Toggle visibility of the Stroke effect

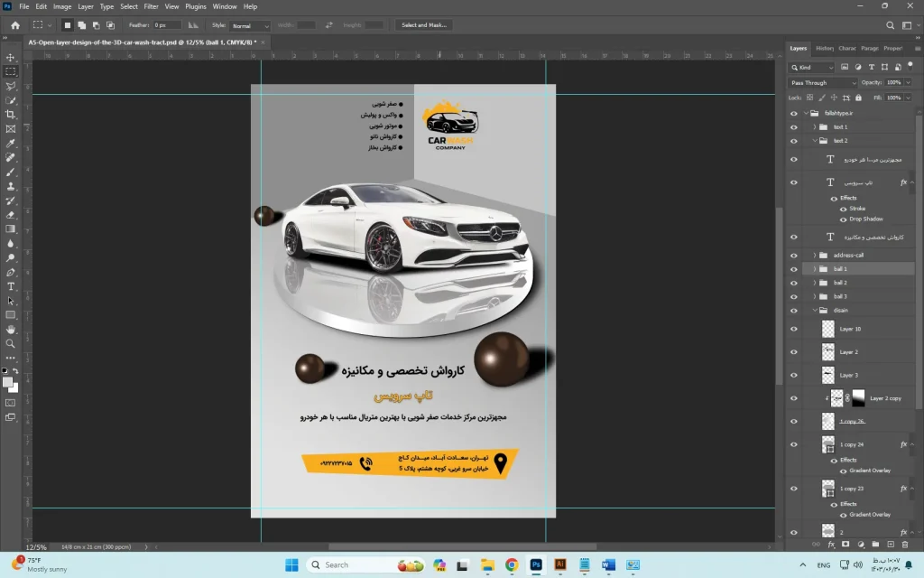point(844,209)
